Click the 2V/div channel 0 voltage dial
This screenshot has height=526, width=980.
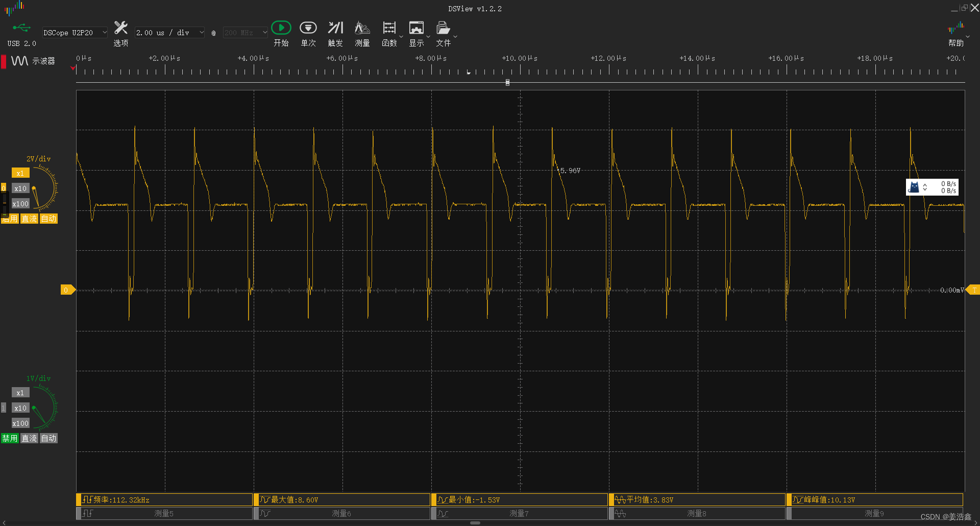[44, 188]
